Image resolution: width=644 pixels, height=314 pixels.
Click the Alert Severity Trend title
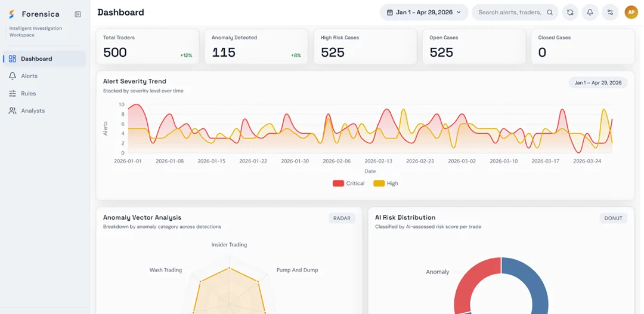point(135,81)
